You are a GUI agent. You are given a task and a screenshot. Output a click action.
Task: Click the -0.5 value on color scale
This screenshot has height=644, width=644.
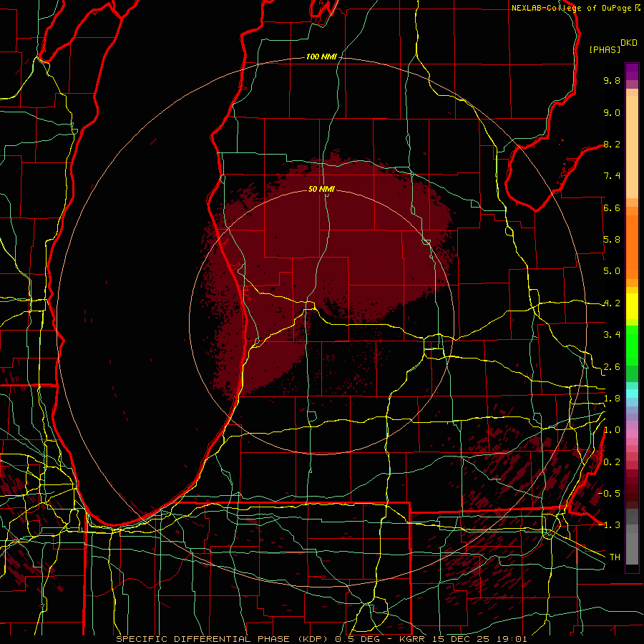[610, 494]
